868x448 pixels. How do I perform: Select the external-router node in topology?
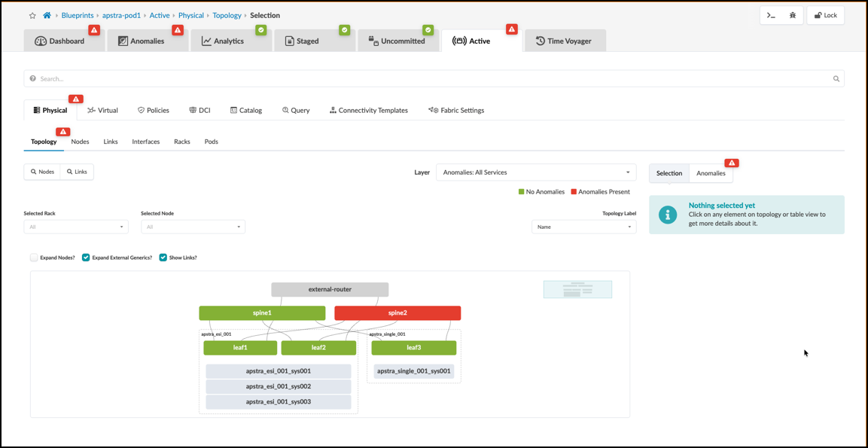330,290
